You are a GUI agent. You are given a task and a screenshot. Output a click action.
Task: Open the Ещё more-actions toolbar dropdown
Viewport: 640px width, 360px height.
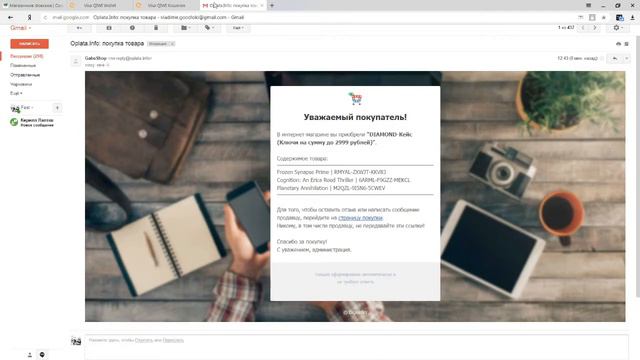click(238, 28)
